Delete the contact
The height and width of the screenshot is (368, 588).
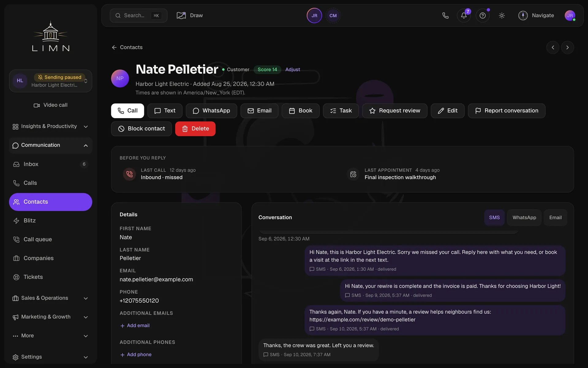click(195, 129)
